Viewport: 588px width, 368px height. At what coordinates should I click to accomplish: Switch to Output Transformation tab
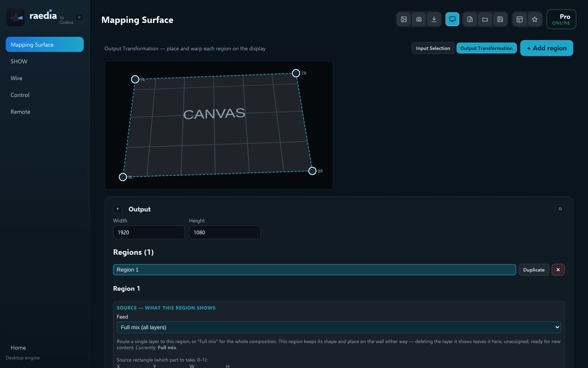[x=486, y=48]
